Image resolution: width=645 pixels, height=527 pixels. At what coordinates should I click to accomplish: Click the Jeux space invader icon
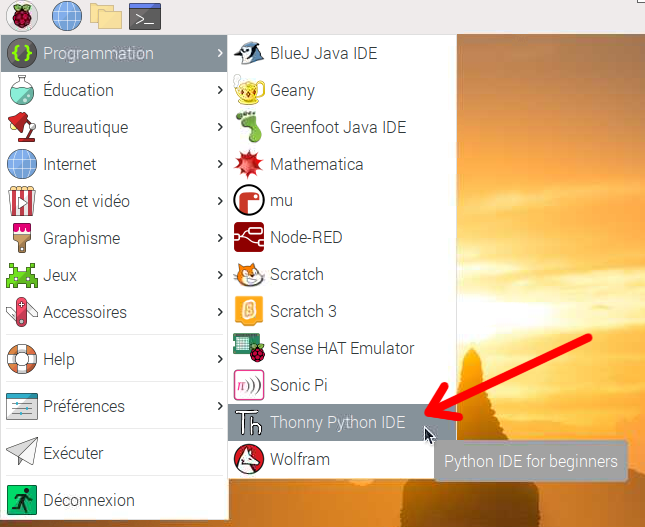(x=22, y=275)
